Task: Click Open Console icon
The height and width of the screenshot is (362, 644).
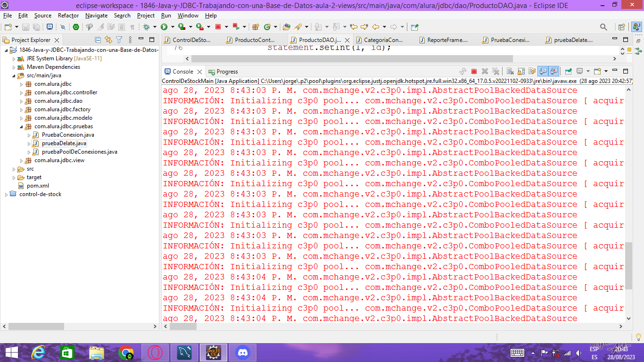Action: coord(597,72)
